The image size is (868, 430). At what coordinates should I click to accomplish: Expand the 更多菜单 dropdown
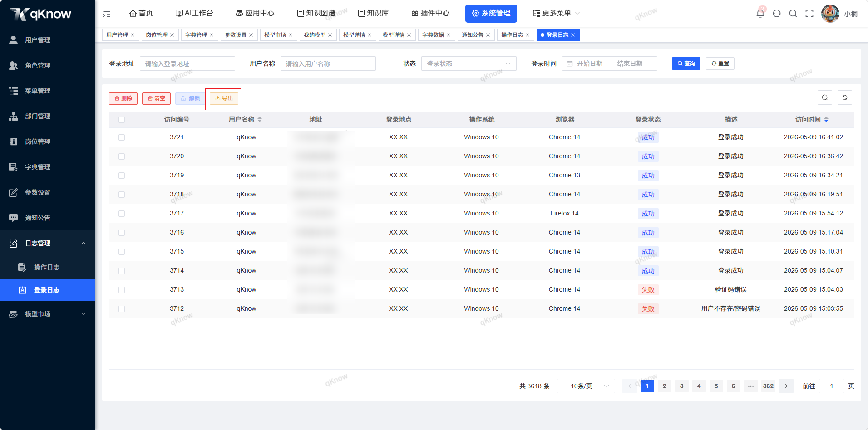556,13
